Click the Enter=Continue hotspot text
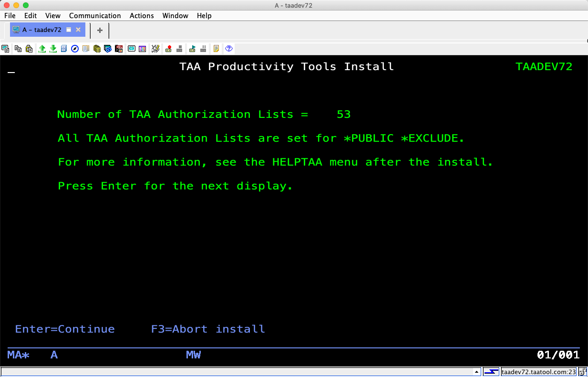Screen dimensions: 588x377 pyautogui.click(x=65, y=329)
